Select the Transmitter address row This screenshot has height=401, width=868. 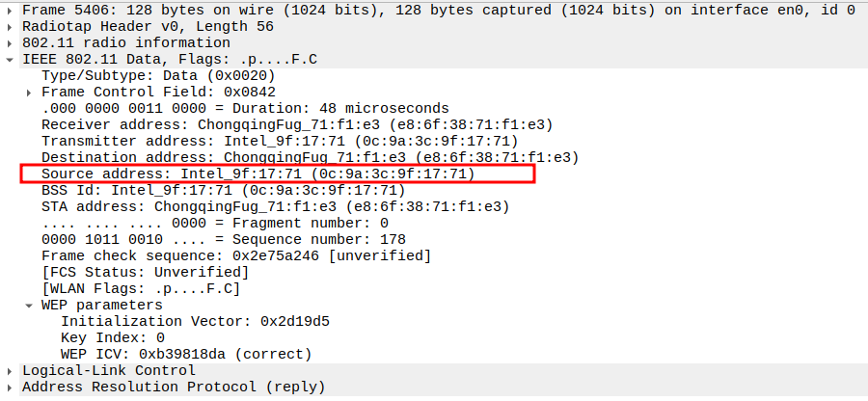click(x=280, y=141)
